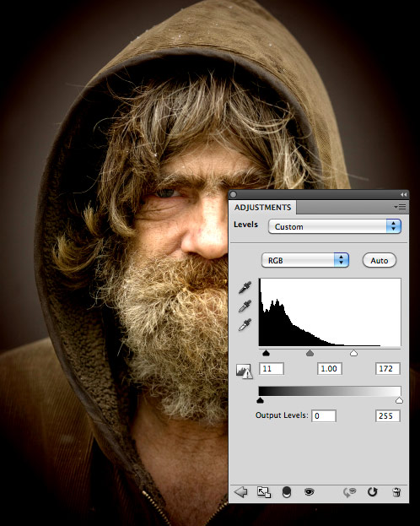
Task: Click the white input level field 172
Action: coord(388,369)
